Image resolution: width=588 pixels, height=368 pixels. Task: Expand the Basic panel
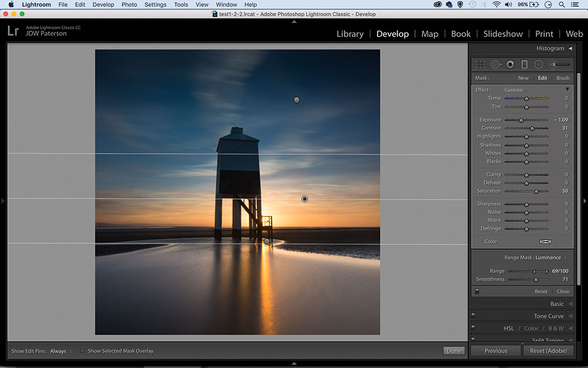570,304
